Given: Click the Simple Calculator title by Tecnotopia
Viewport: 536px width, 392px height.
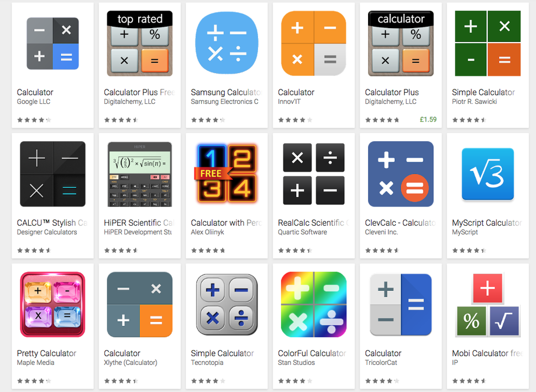Looking at the screenshot, I should pos(222,353).
